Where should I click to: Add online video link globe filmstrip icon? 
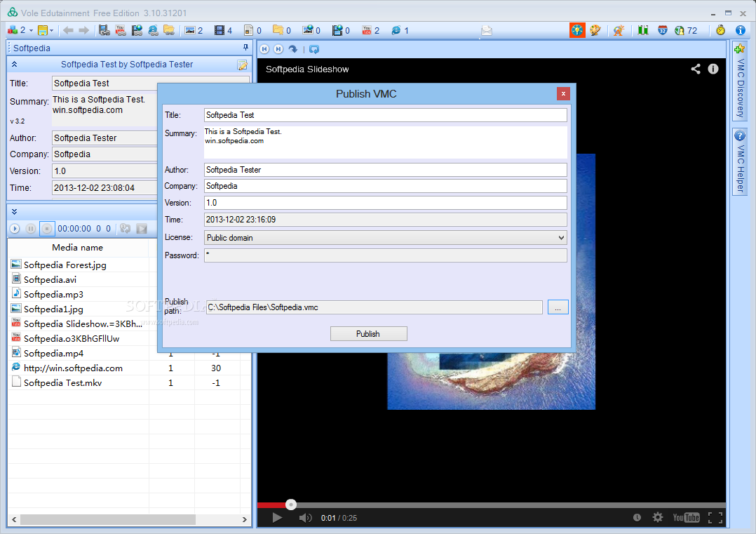[x=137, y=30]
